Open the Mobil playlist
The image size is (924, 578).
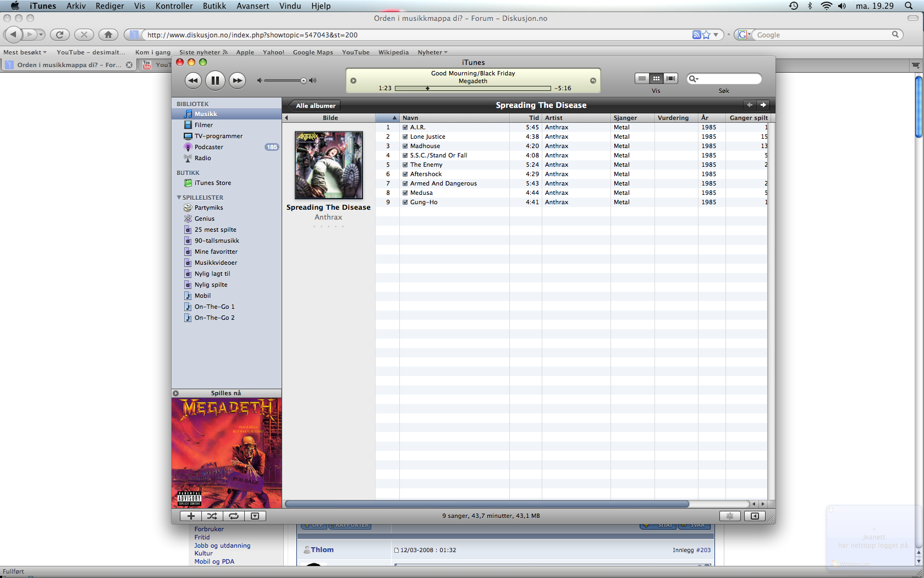(x=227, y=296)
